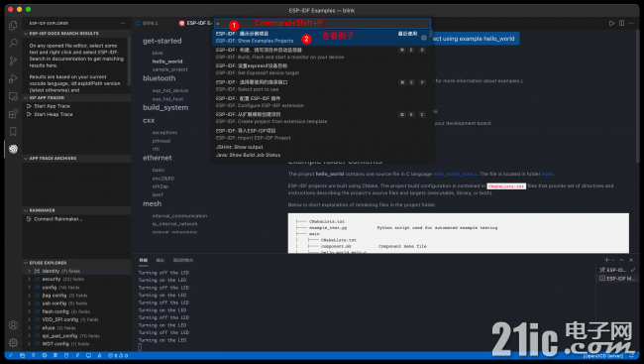
Task: Click the trash icon in status bar
Action: tap(66, 355)
